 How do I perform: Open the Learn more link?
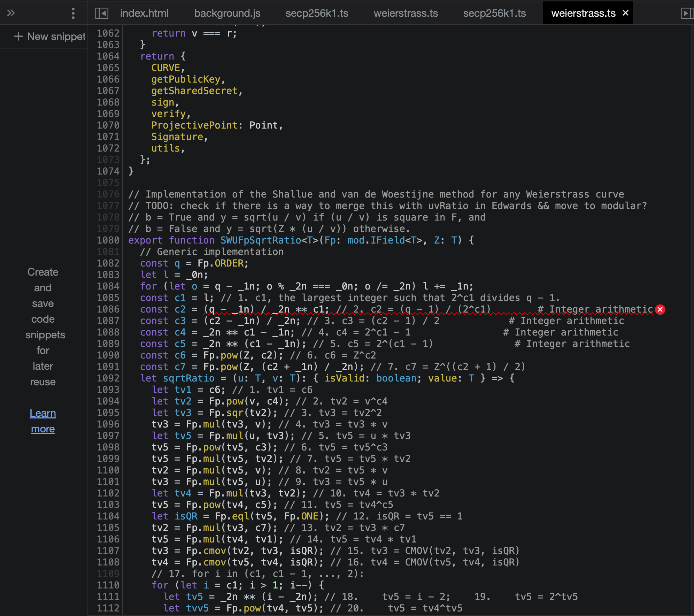tap(43, 421)
